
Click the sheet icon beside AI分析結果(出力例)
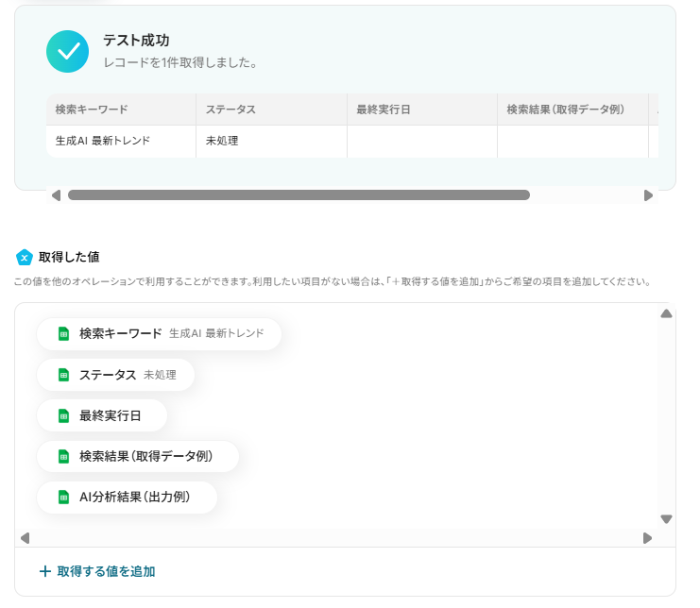(63, 497)
